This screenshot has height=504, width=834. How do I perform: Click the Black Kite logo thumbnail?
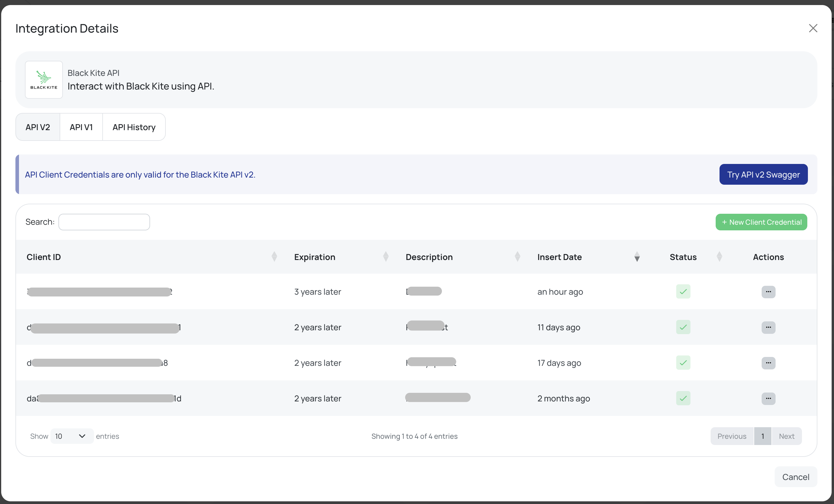pyautogui.click(x=44, y=80)
